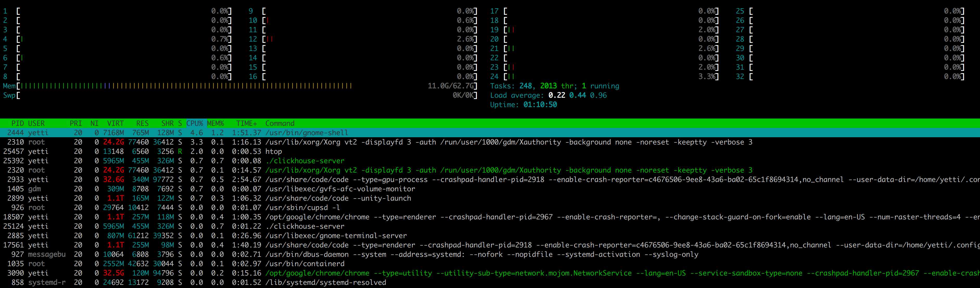The height and width of the screenshot is (288, 980).
Task: Click the Command column header
Action: tap(280, 123)
